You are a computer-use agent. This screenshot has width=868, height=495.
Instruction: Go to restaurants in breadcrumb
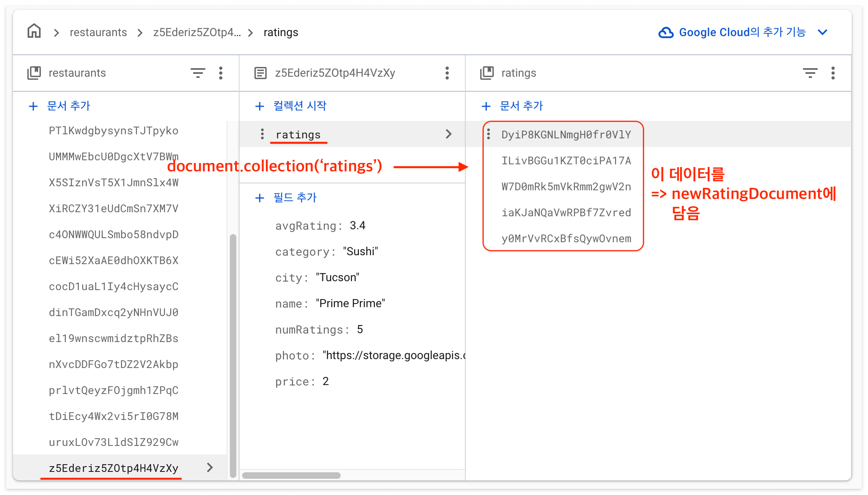point(98,32)
